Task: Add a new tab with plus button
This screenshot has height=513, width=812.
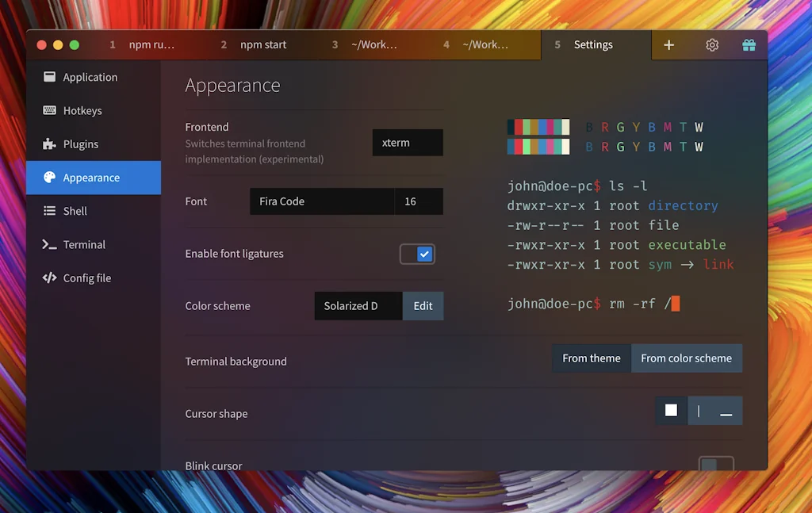Action: (x=668, y=45)
